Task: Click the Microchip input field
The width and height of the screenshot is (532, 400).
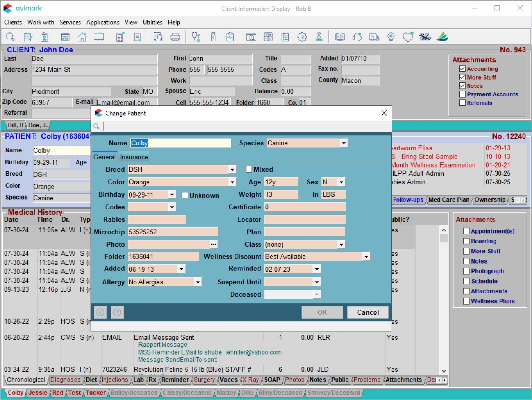Action: point(173,232)
